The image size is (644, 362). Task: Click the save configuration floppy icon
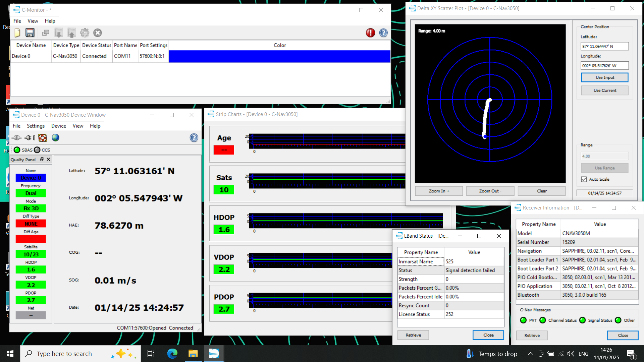point(30,33)
